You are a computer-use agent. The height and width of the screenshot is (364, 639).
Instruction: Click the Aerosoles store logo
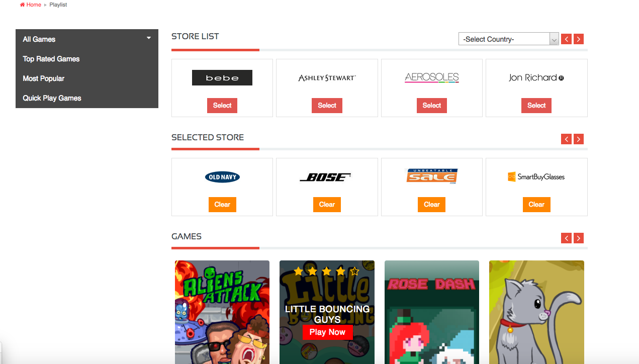[432, 77]
